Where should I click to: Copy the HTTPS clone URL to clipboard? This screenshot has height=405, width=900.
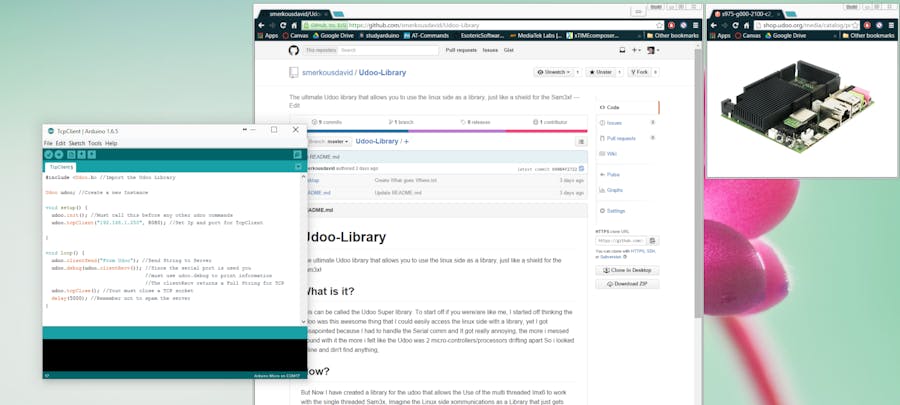click(x=653, y=241)
